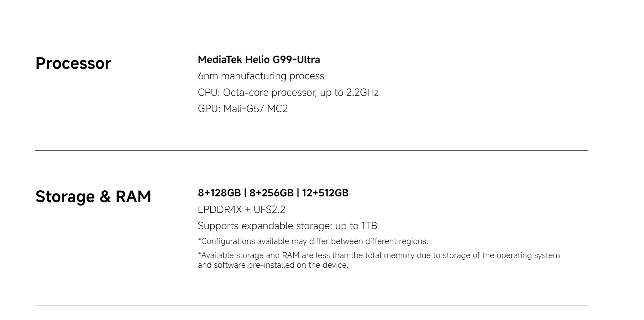This screenshot has width=644, height=320.
Task: Select the GPU Mali-G57 MC2 line
Action: tap(243, 109)
